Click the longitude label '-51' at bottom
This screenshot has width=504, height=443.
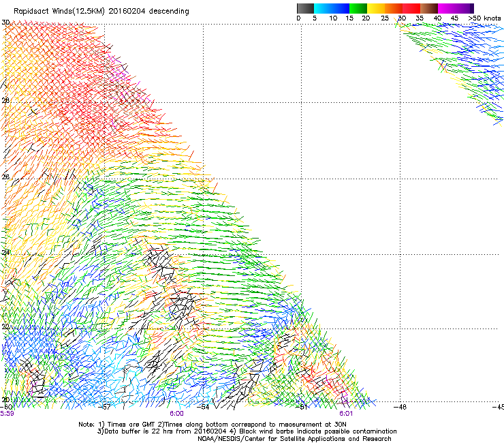302,407
